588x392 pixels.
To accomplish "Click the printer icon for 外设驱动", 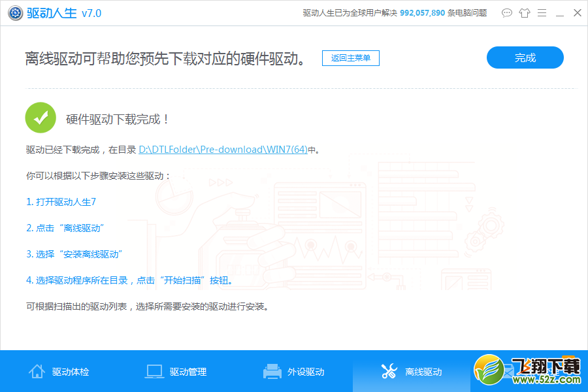I will pyautogui.click(x=272, y=371).
